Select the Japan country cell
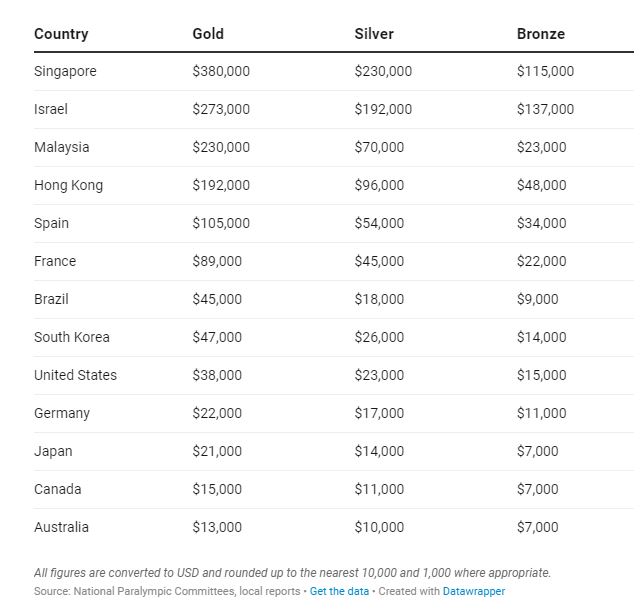The width and height of the screenshot is (643, 616). (x=53, y=451)
